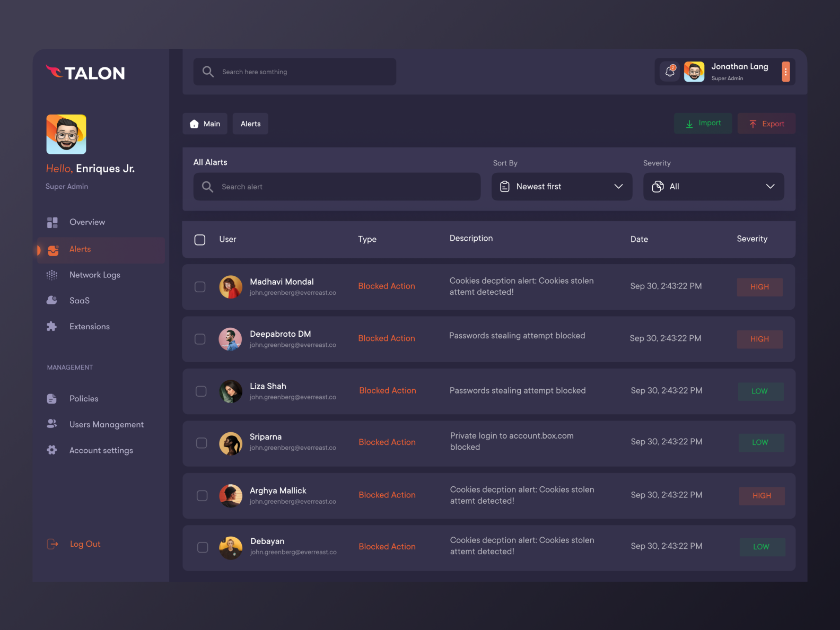Screen dimensions: 840x630
Task: Click the Alerts breadcrumb tab
Action: [x=250, y=124]
